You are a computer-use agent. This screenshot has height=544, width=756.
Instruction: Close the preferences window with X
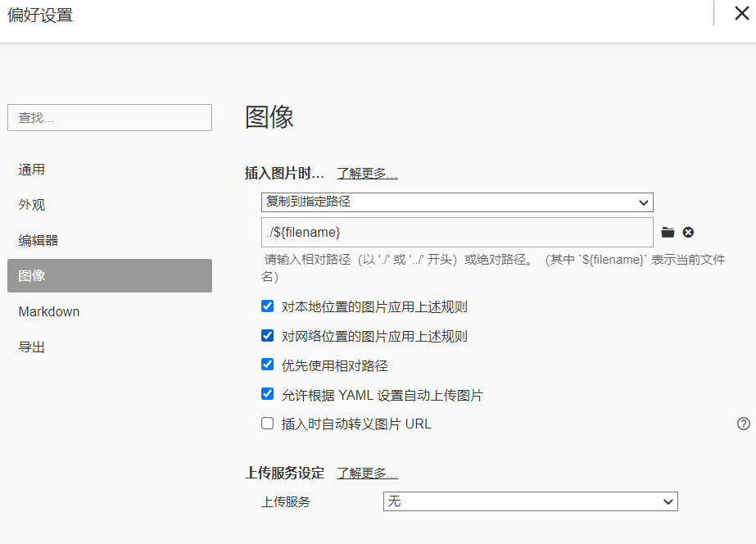pos(741,13)
